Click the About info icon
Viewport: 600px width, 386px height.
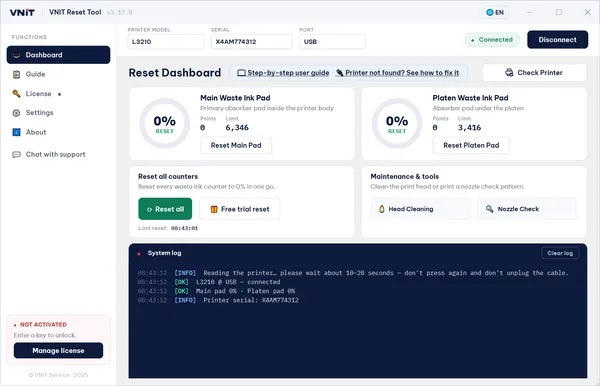click(16, 132)
